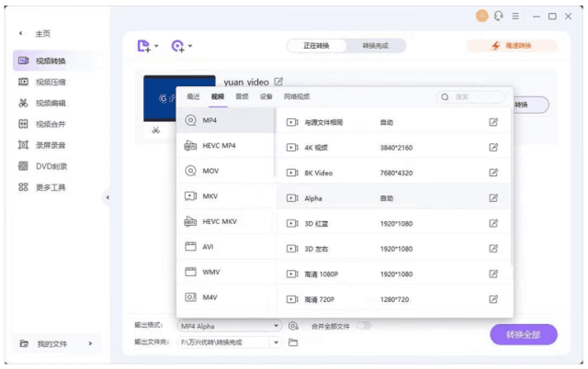Edit settings for 高清 720P preset
Image resolution: width=588 pixels, height=369 pixels.
[x=493, y=299]
